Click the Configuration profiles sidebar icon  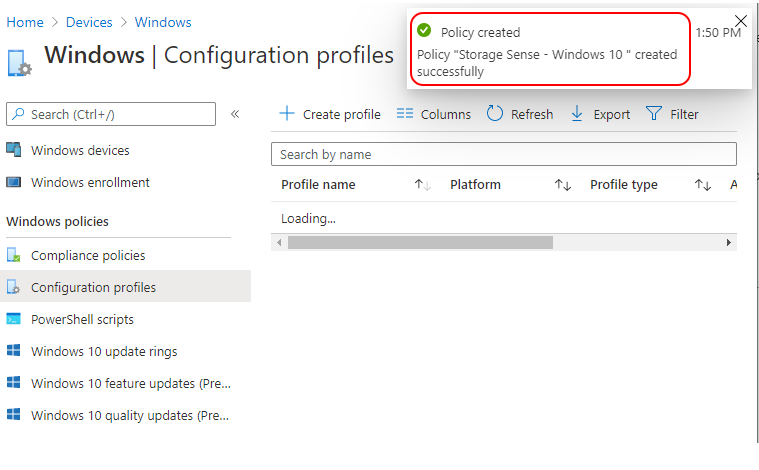point(14,287)
